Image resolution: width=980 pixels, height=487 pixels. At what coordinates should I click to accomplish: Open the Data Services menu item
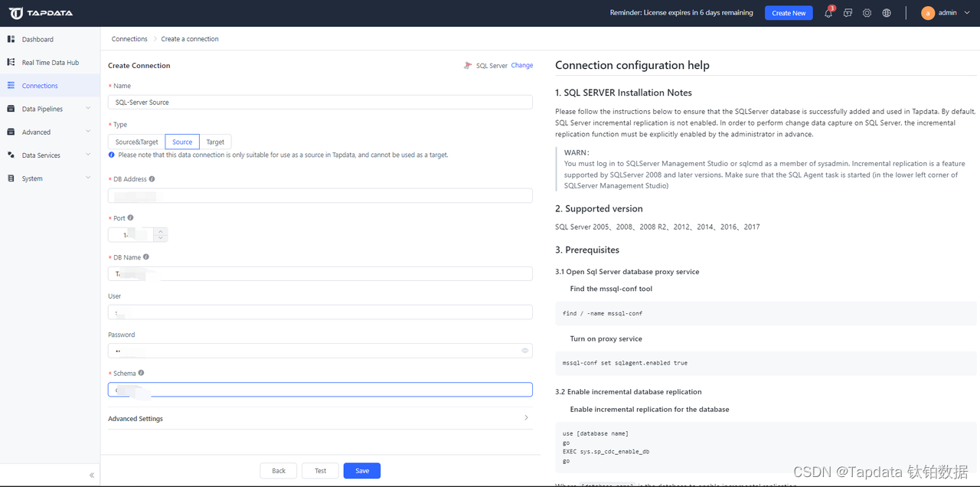[50, 155]
